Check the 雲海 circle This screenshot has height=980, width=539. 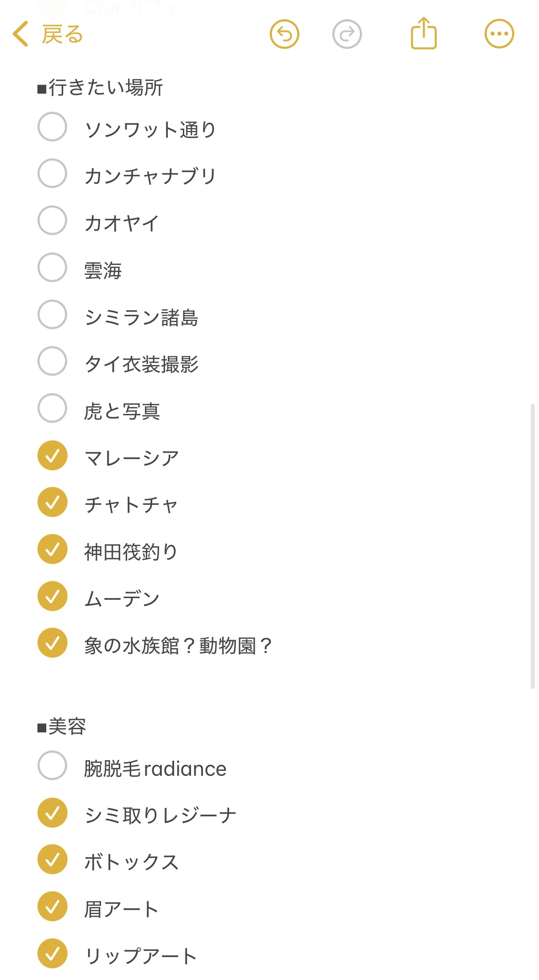[53, 267]
